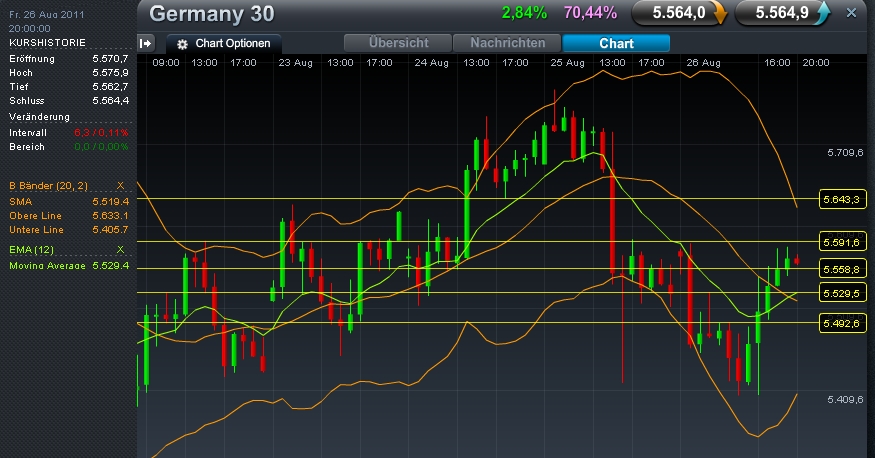Click the 25 Aug date on time axis
This screenshot has width=875, height=458.
point(568,62)
